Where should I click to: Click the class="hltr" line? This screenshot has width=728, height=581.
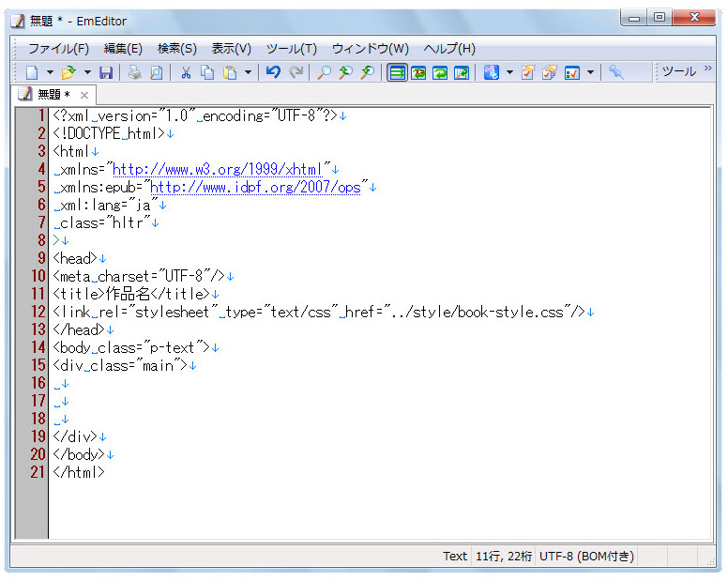coord(102,223)
